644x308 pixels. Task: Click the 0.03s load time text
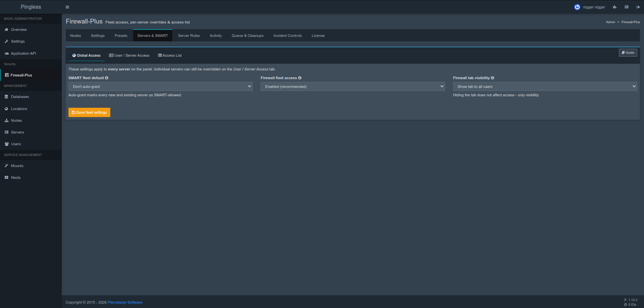632,304
